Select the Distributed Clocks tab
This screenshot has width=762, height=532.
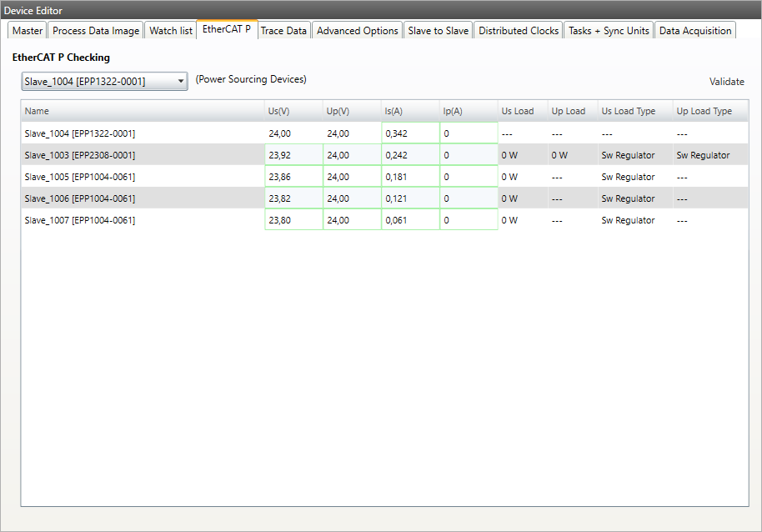click(x=519, y=31)
